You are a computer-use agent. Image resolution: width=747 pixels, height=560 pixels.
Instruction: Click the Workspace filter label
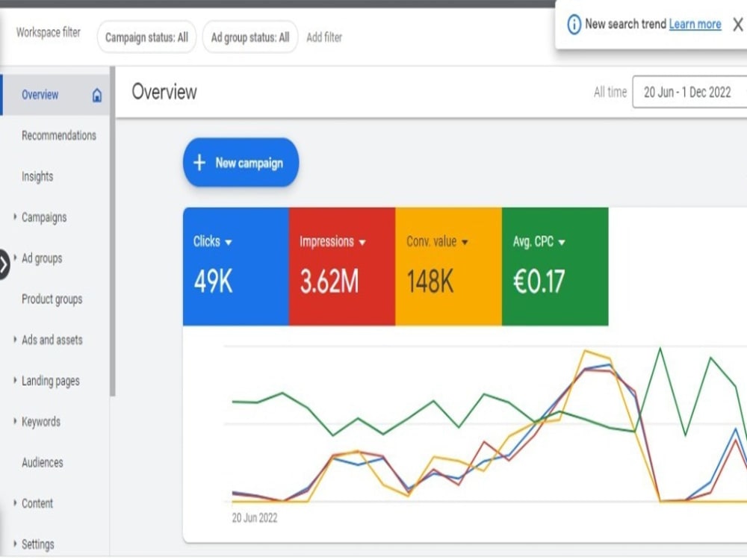pyautogui.click(x=48, y=32)
